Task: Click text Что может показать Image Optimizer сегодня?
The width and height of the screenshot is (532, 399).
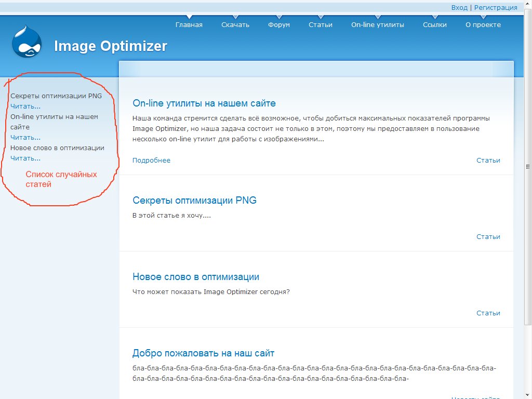Action: point(211,292)
